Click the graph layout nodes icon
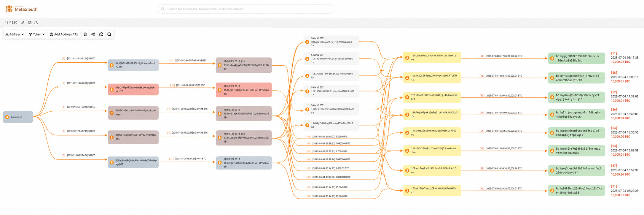The image size is (644, 215). [93, 34]
